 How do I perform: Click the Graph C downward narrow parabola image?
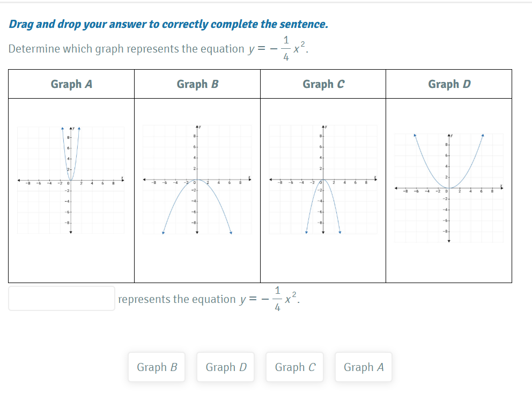tap(323, 180)
